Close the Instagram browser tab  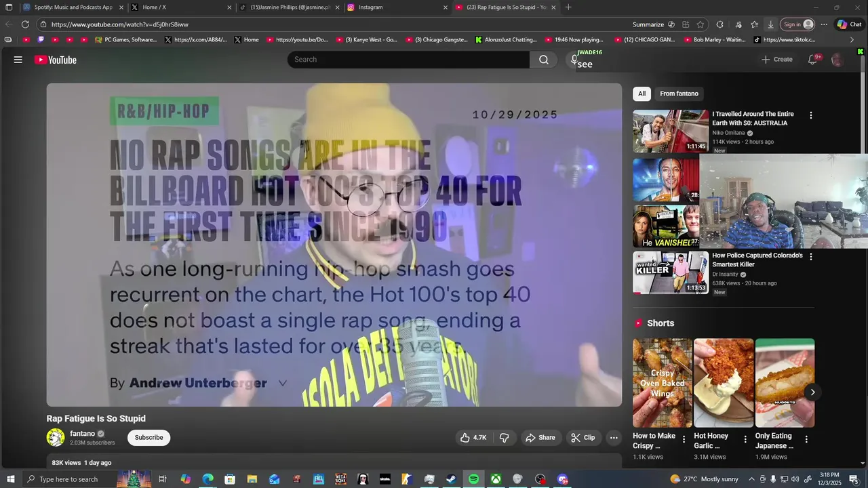point(446,7)
